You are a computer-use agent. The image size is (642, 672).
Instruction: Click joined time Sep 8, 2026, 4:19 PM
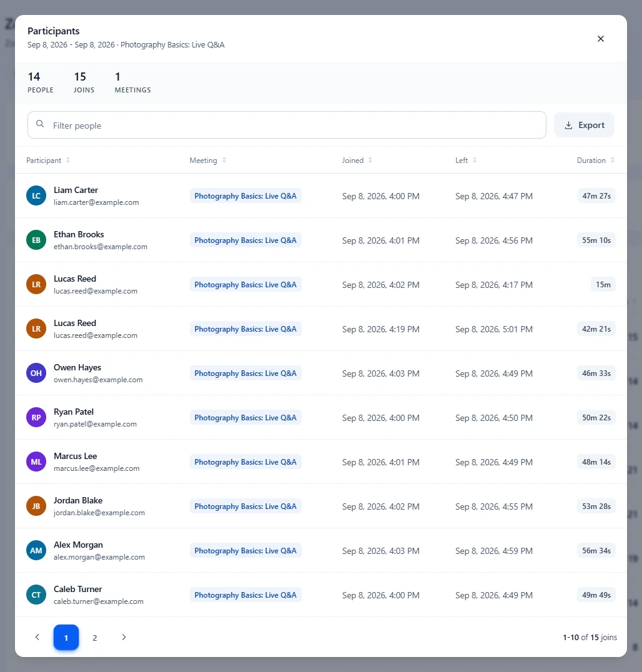pos(380,329)
